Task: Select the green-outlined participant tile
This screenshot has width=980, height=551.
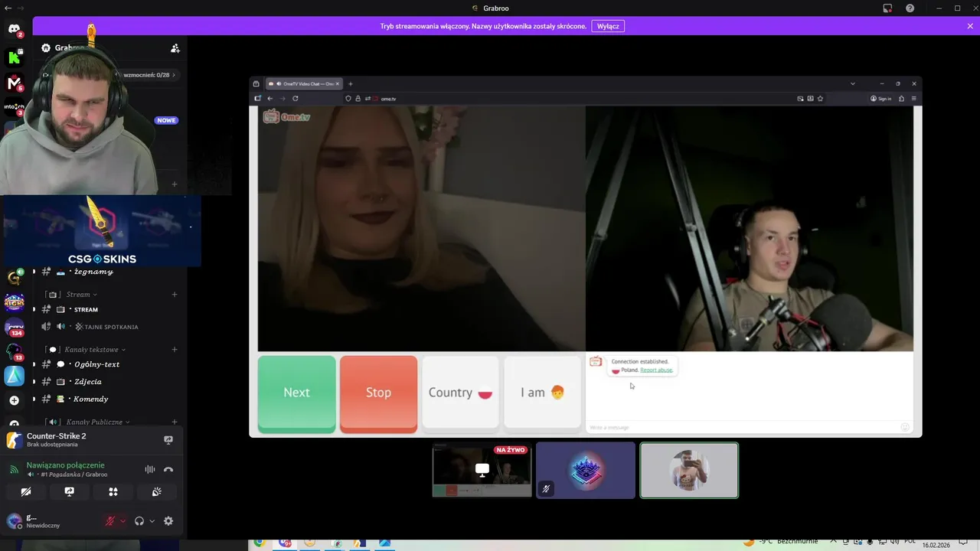Action: pos(689,470)
